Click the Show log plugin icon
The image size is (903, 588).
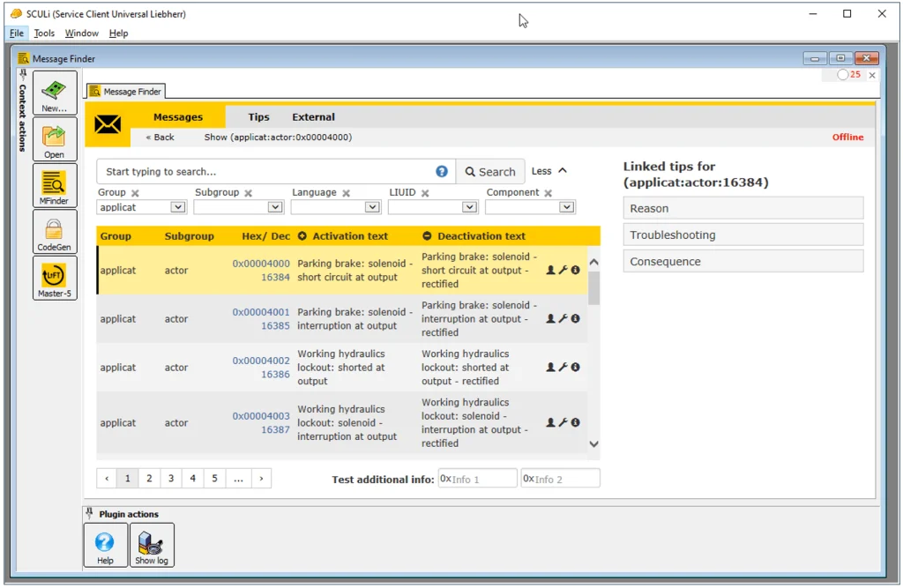[x=152, y=544]
